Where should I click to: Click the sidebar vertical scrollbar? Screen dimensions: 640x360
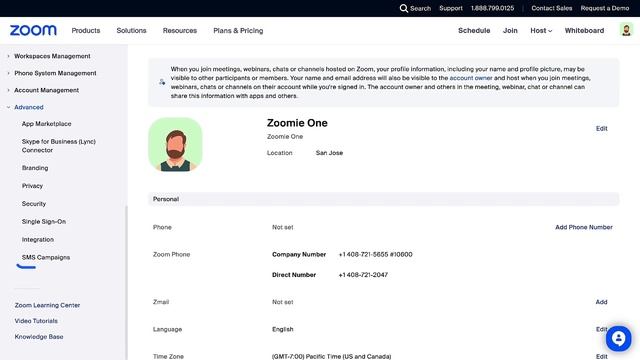pyautogui.click(x=126, y=282)
